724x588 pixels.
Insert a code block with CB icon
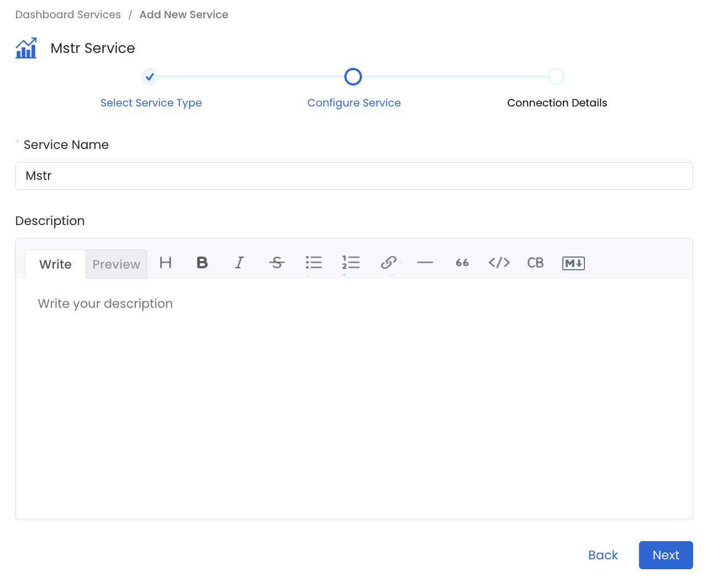coord(535,263)
